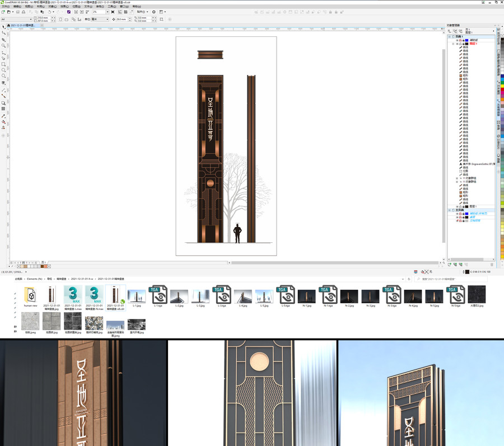The height and width of the screenshot is (446, 504).
Task: Open the File menu
Action: click(x=6, y=6)
